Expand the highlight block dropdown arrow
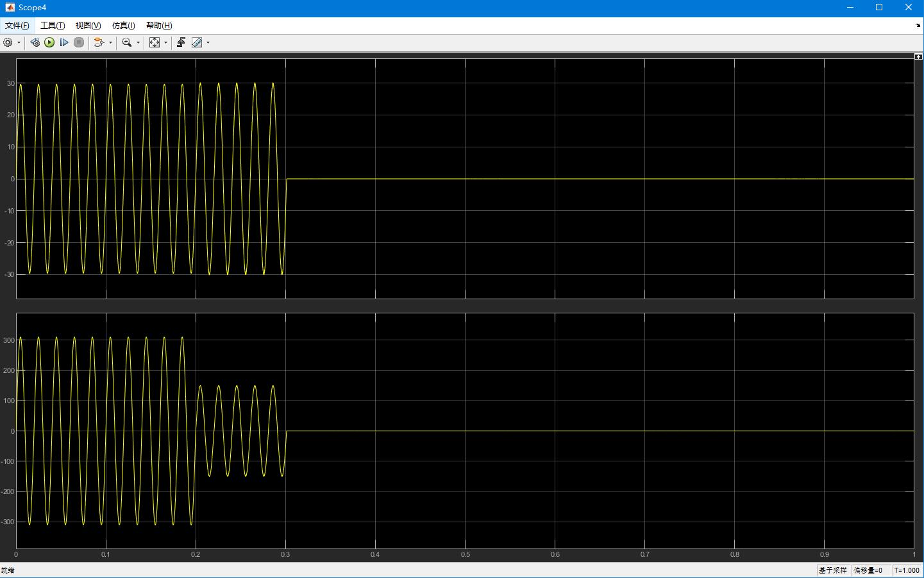924x578 pixels. [110, 43]
